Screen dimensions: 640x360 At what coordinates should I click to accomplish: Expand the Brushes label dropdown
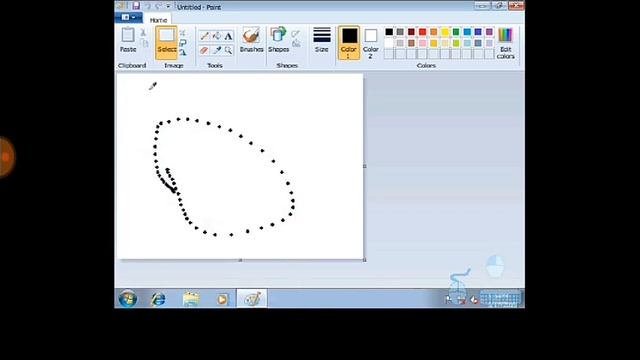coord(251,49)
